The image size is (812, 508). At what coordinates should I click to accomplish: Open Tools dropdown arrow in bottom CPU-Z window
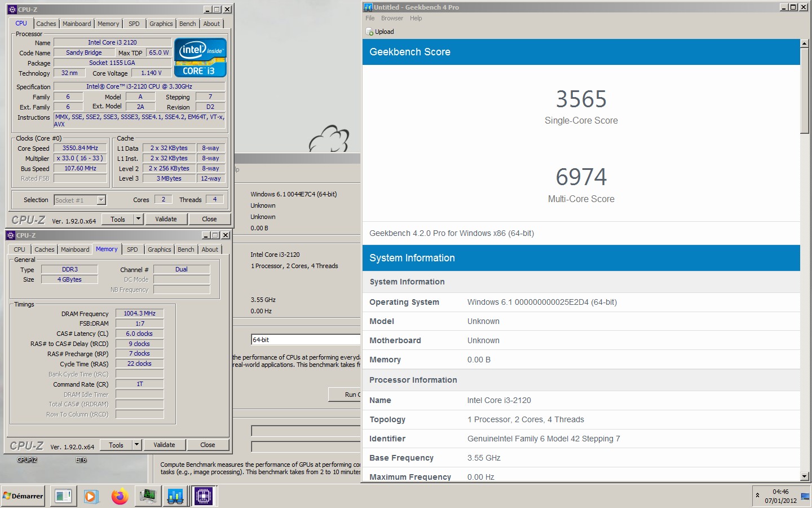click(136, 445)
